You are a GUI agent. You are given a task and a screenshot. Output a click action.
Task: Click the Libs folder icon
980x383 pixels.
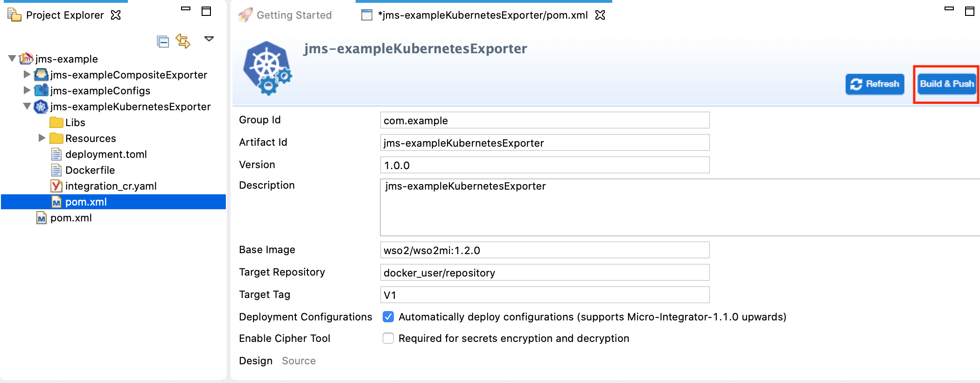pyautogui.click(x=56, y=122)
